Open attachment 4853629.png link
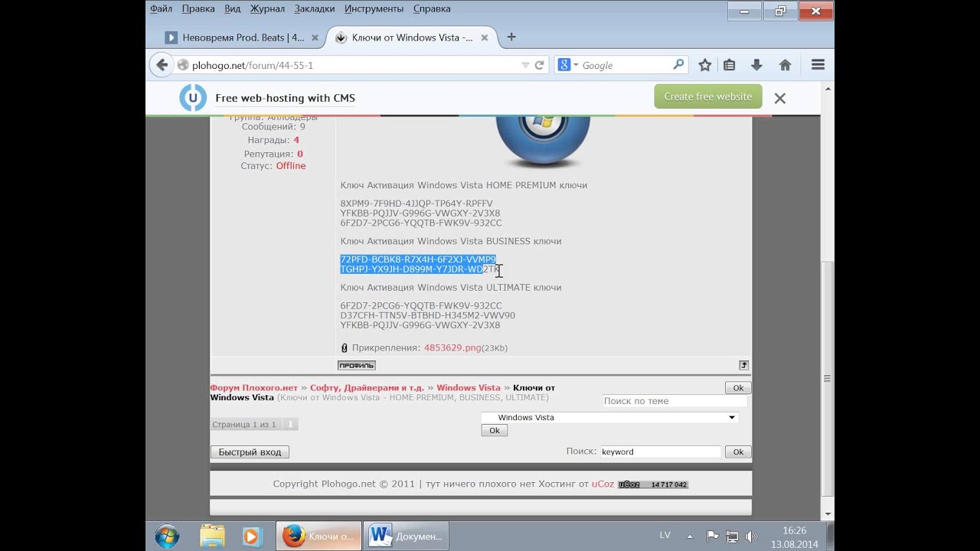980x551 pixels. [x=452, y=347]
